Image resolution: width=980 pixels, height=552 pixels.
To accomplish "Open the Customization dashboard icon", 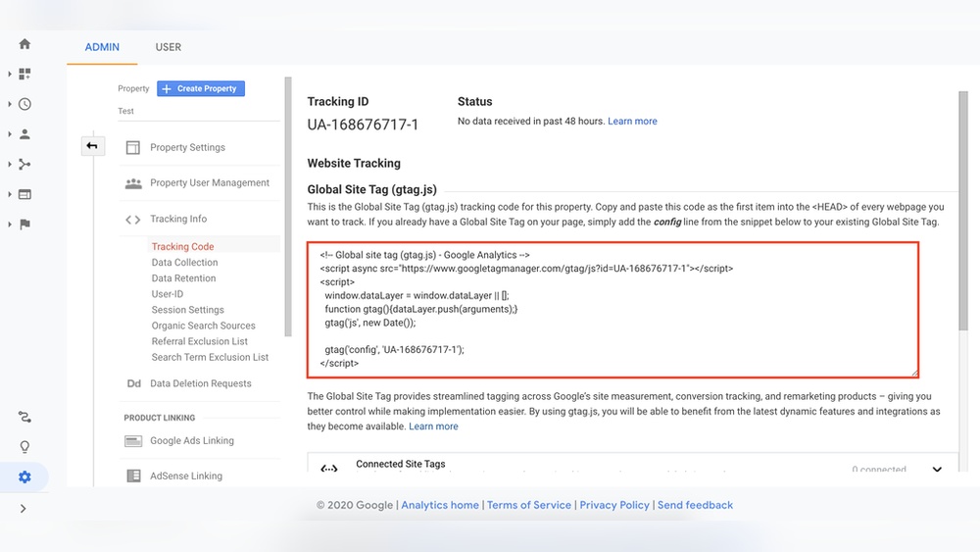I will pyautogui.click(x=24, y=74).
